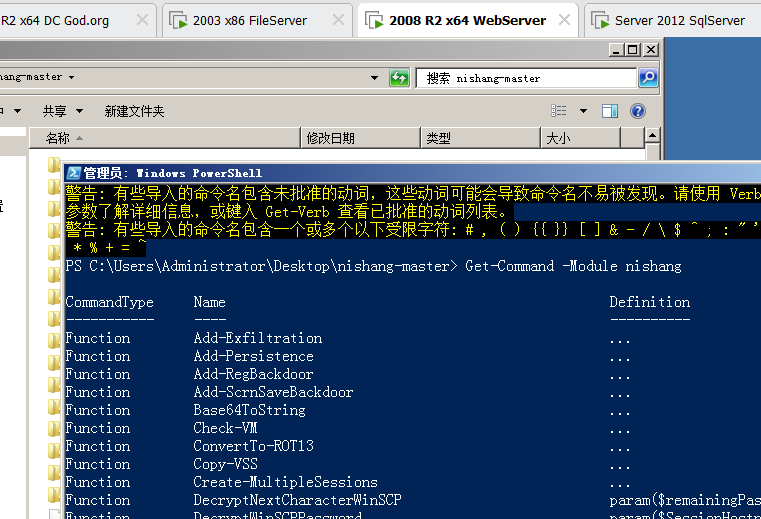761x519 pixels.
Task: Open the view options dropdown arrow
Action: click(583, 112)
